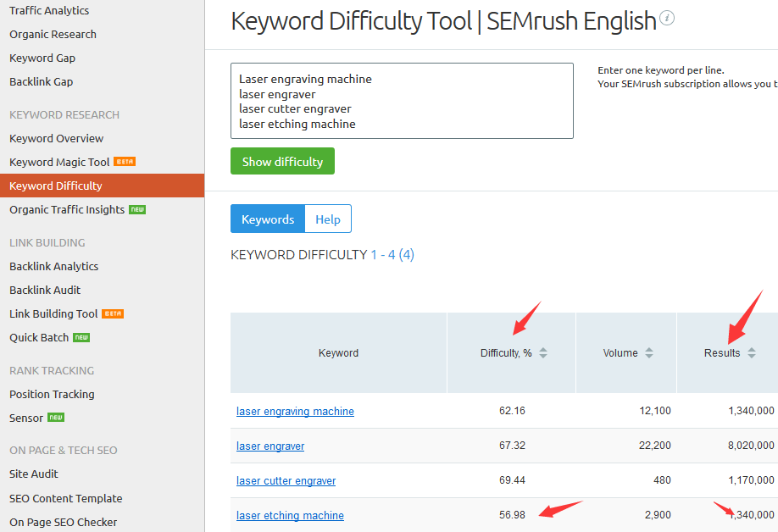Screen dimensions: 778x532
Task: Click the RANK TRACKING section heading
Action: tap(52, 370)
